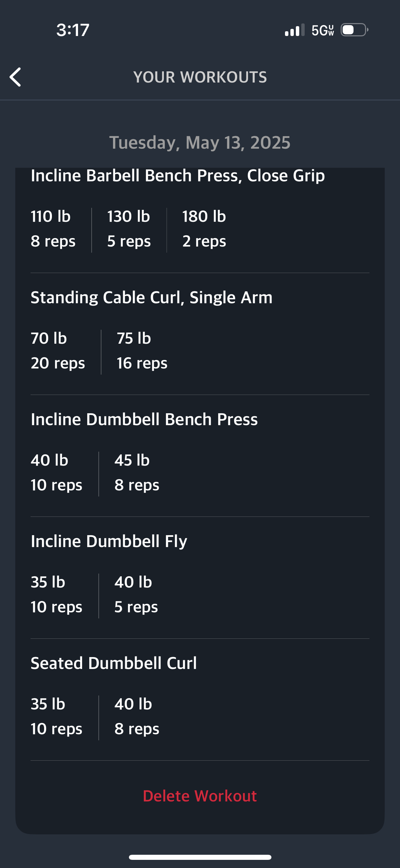Select Incline Barbell Bench Press, Close Grip
The width and height of the screenshot is (400, 868).
[x=178, y=176]
